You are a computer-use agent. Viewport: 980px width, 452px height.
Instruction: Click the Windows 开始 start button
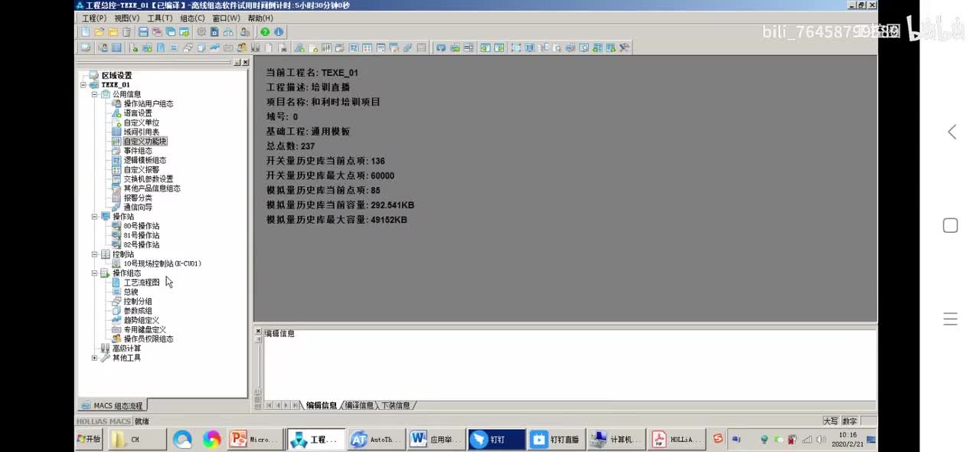pos(89,439)
